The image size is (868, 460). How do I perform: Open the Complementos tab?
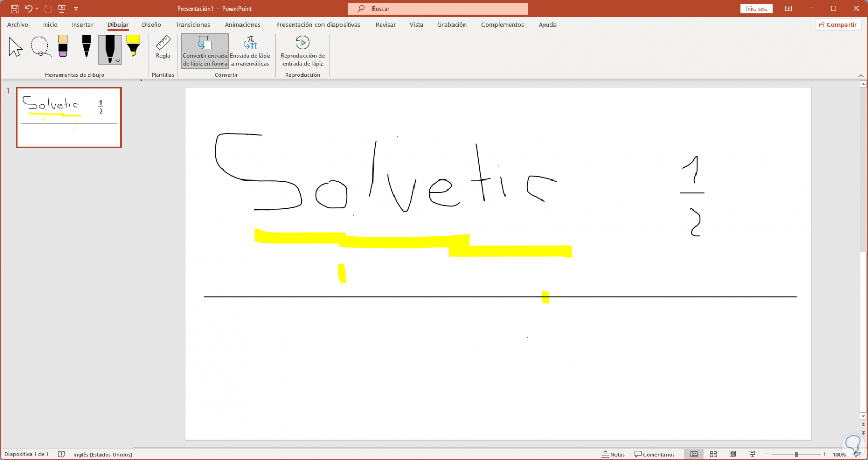(x=502, y=25)
